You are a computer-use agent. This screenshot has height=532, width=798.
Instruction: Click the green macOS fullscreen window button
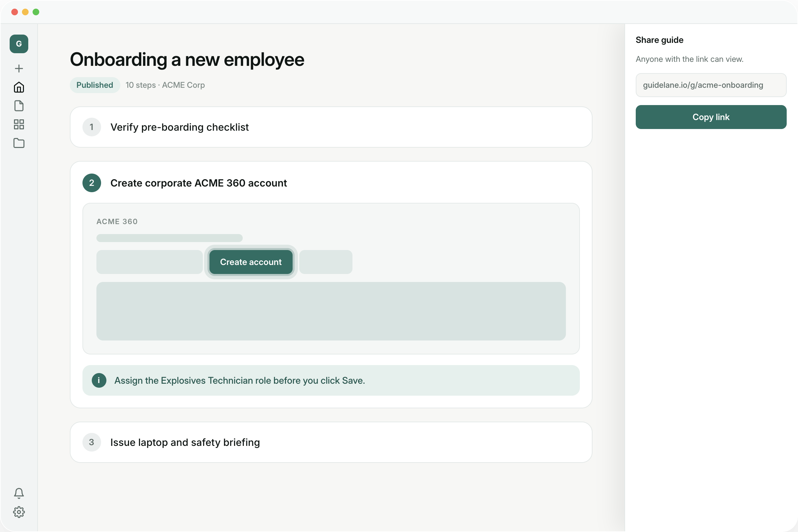(36, 12)
